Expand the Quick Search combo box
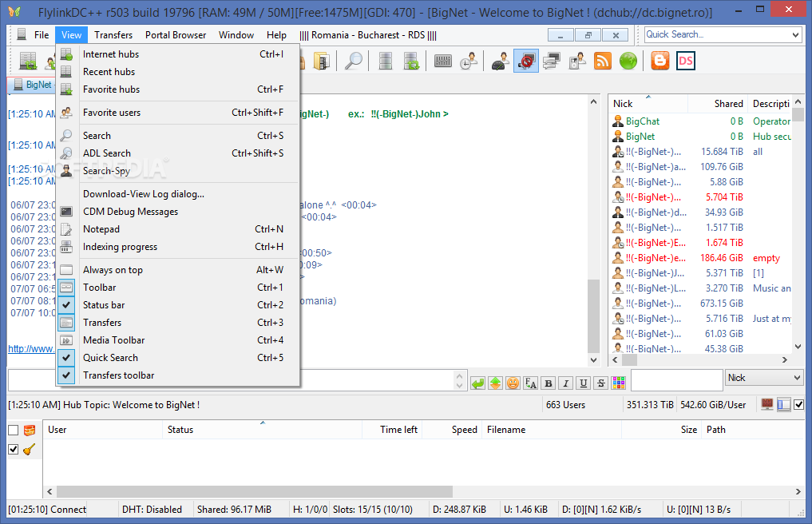 point(795,34)
